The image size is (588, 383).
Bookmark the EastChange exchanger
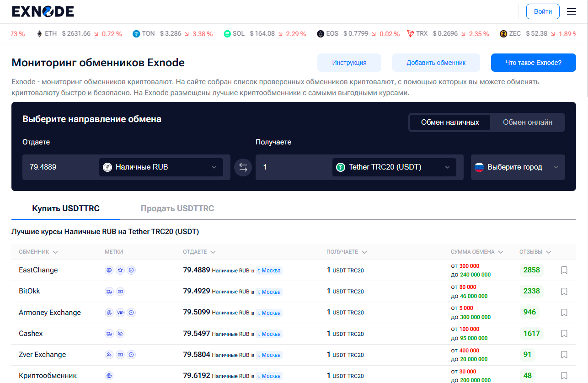(x=564, y=270)
